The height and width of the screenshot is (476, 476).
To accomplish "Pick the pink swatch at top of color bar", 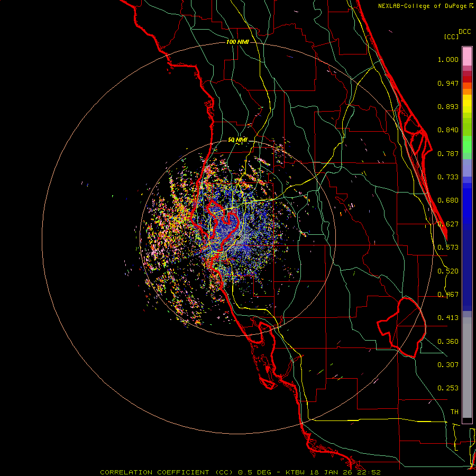I will [467, 56].
